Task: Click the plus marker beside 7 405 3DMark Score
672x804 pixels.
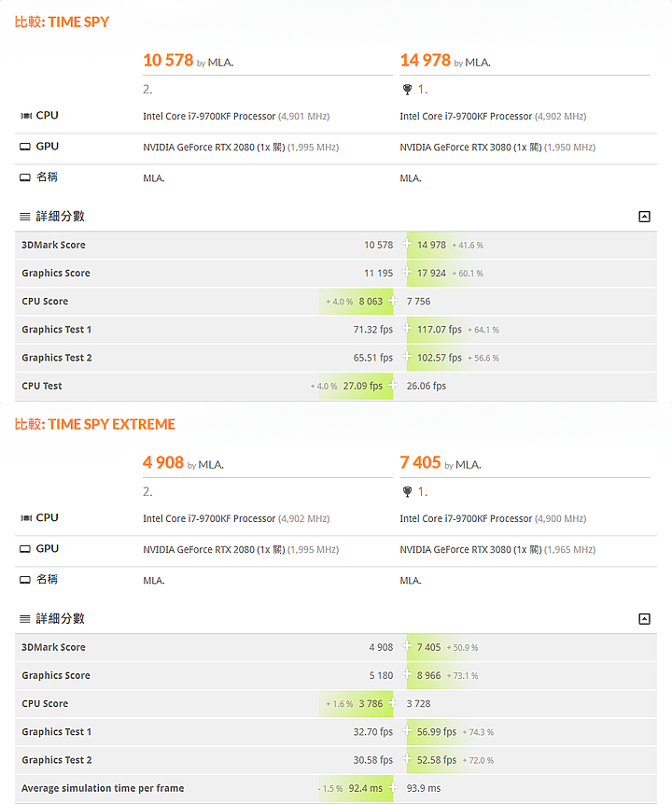Action: click(407, 645)
